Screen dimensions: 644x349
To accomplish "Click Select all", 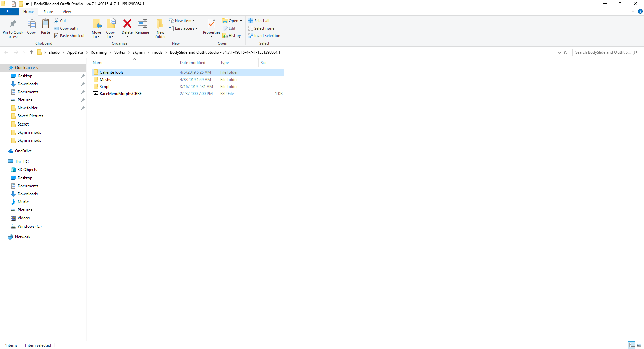I will point(259,21).
